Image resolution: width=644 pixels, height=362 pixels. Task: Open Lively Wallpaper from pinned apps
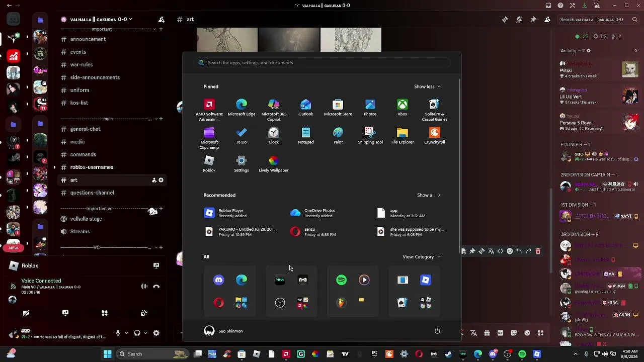(x=274, y=164)
